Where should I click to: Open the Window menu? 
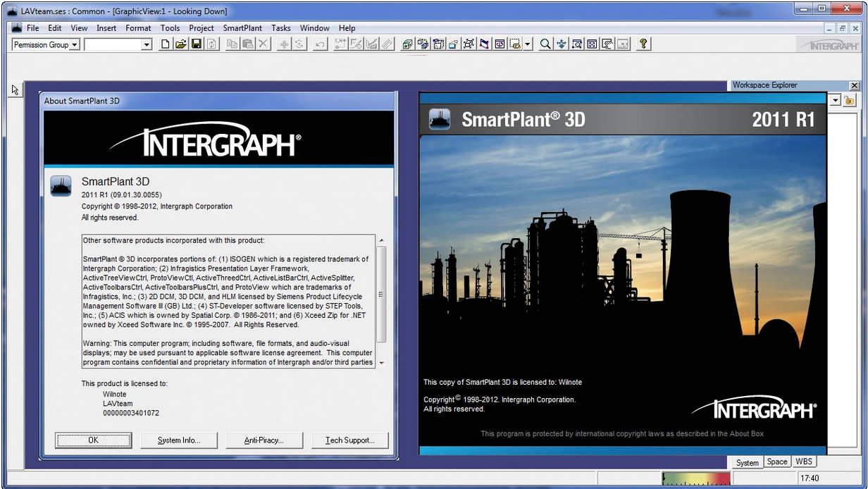click(x=314, y=28)
